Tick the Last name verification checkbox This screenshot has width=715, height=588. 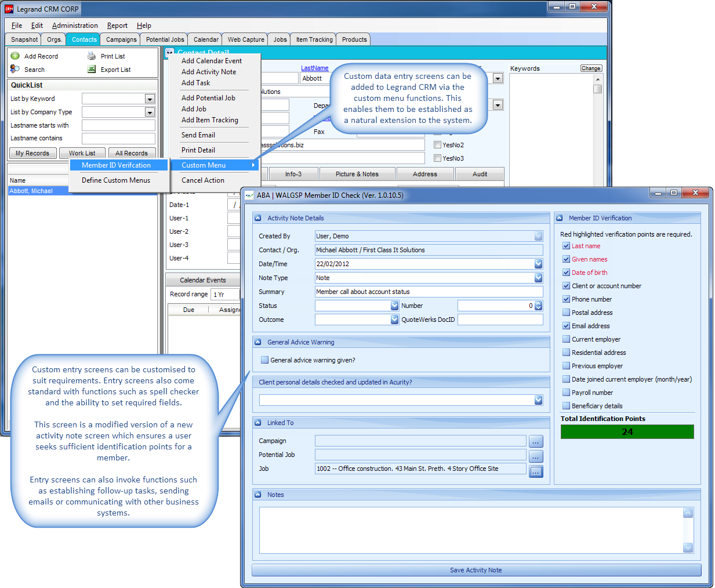566,246
